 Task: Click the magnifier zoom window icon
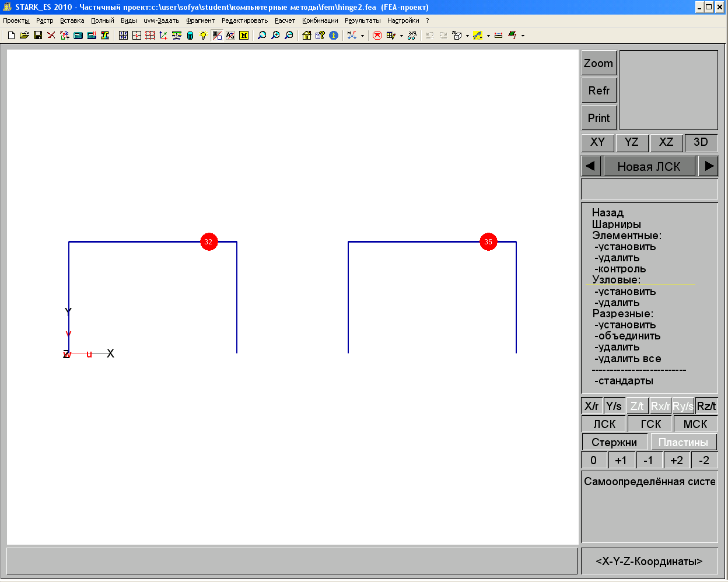coord(262,36)
